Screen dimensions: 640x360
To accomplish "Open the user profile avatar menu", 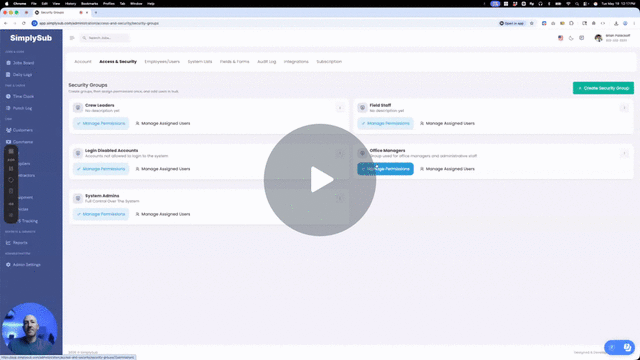I will pos(598,38).
